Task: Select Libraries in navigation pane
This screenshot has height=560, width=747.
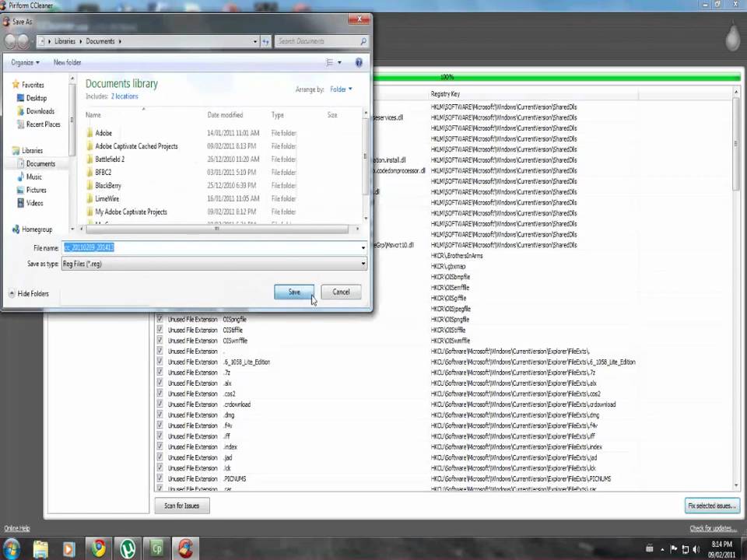Action: point(28,150)
